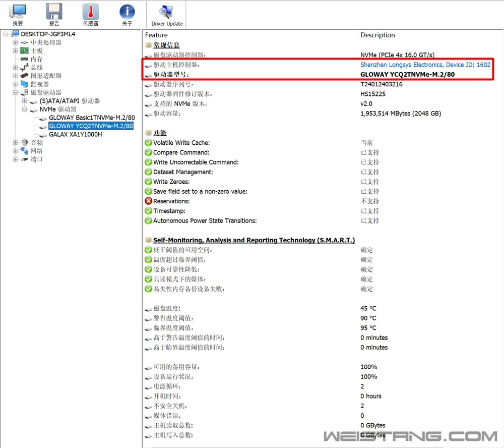Expand the 图形适配器 tree node
504x448 pixels.
click(15, 76)
